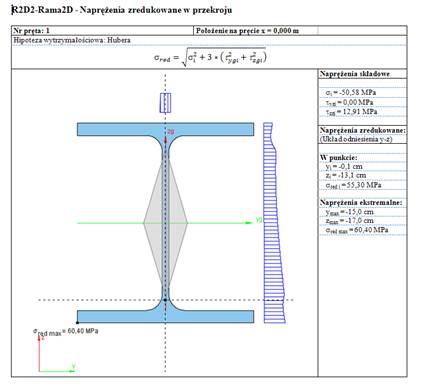The width and height of the screenshot is (423, 386).
Task: Click the σred formula expression
Action: [x=210, y=57]
